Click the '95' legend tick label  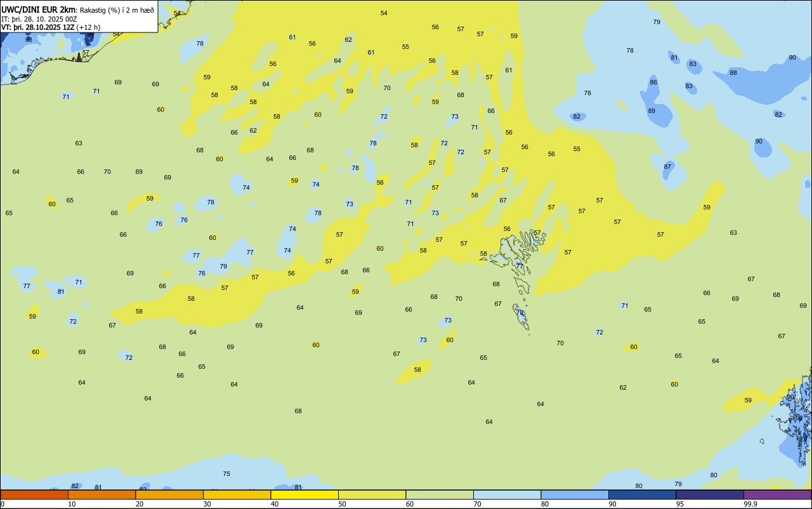tap(679, 504)
